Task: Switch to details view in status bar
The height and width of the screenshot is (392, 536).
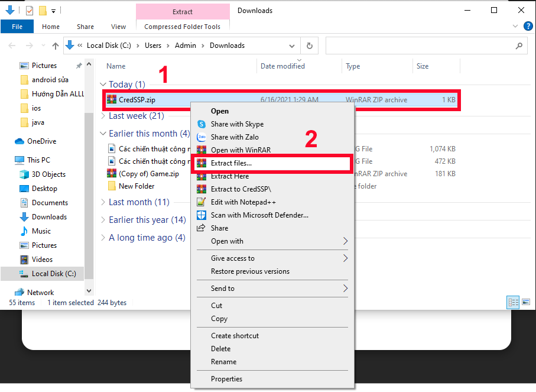Action: tap(513, 303)
